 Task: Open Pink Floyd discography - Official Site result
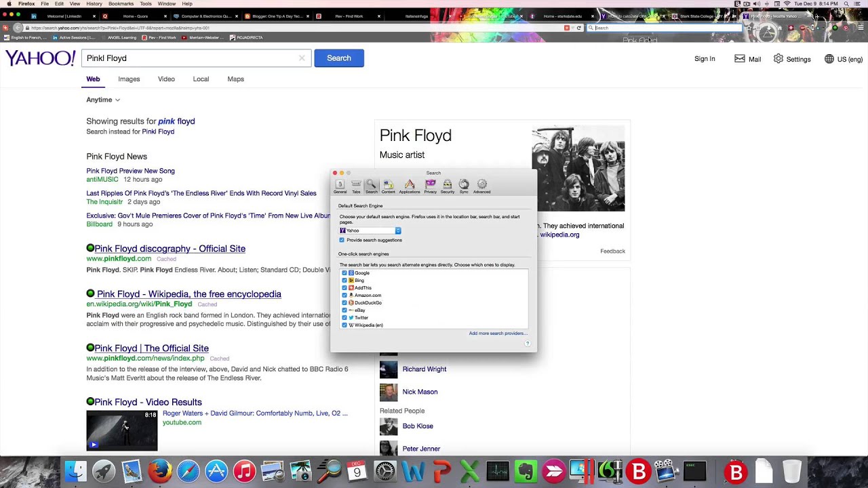point(170,249)
